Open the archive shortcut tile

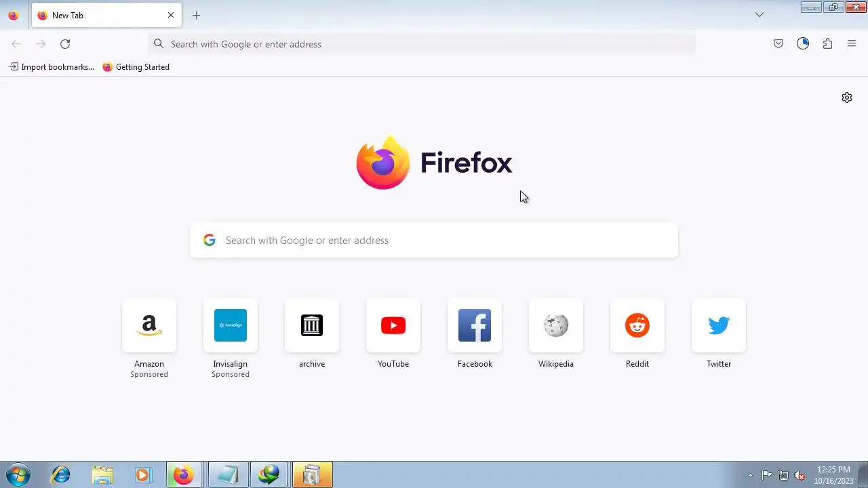312,325
